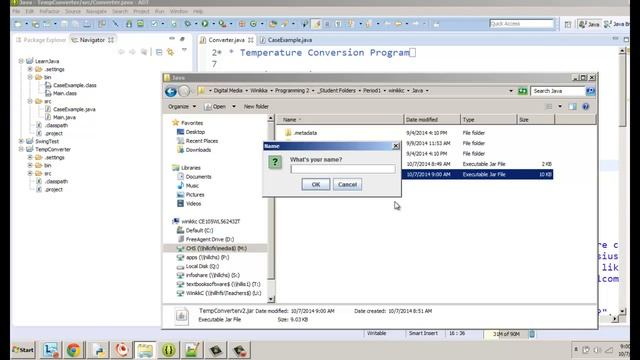This screenshot has height=360, width=640.
Task: Click the Eclipse Quick Access field
Action: (x=522, y=24)
